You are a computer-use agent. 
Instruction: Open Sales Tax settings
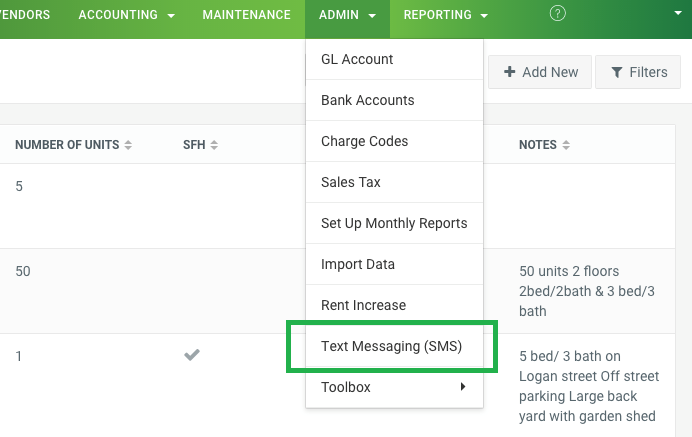(350, 182)
